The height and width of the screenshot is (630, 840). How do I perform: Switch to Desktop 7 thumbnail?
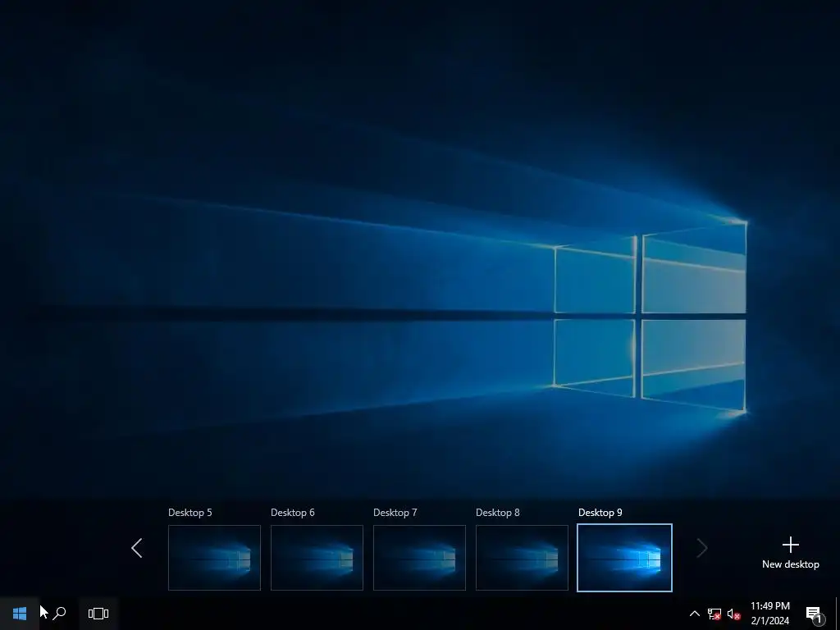point(419,558)
